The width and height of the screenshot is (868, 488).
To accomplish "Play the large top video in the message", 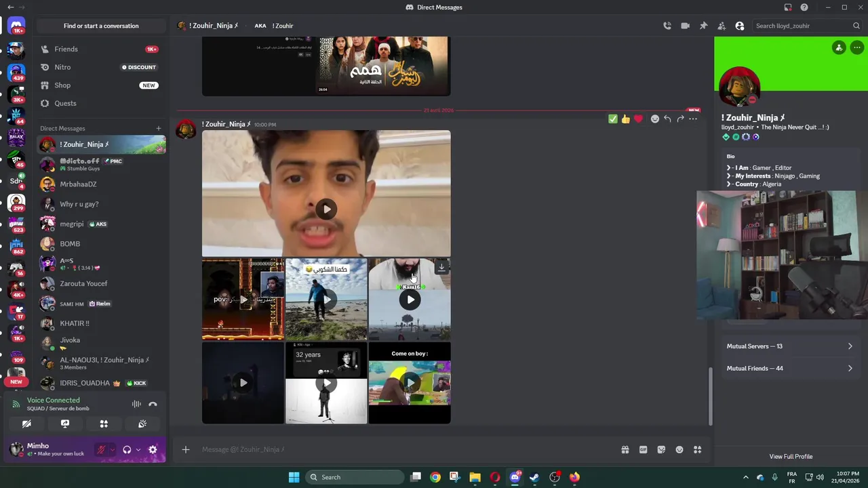I will 326,209.
